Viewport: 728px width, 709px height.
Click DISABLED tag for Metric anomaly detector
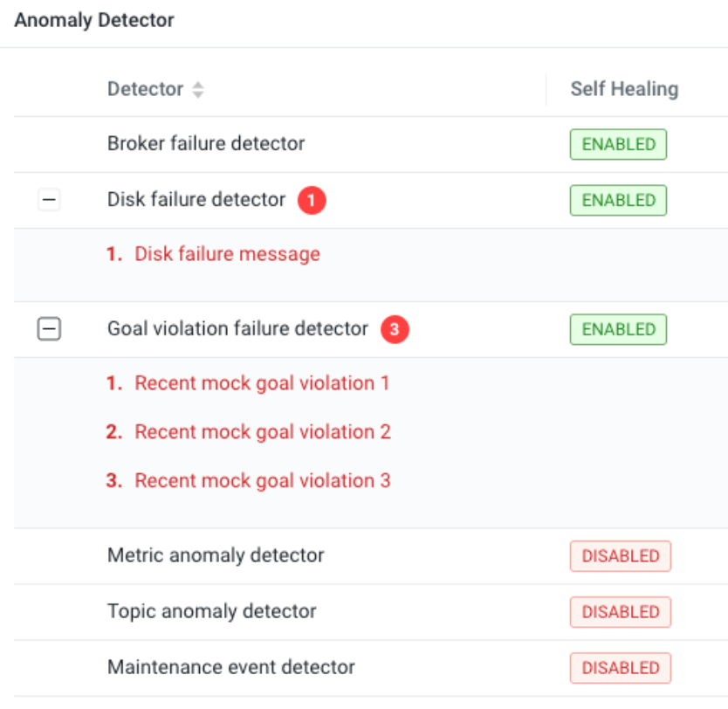pyautogui.click(x=620, y=556)
